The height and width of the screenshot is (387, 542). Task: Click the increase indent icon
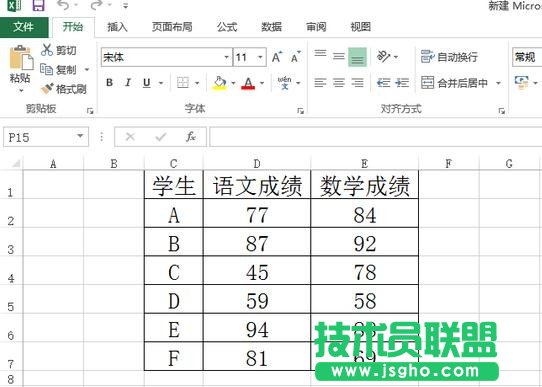402,83
